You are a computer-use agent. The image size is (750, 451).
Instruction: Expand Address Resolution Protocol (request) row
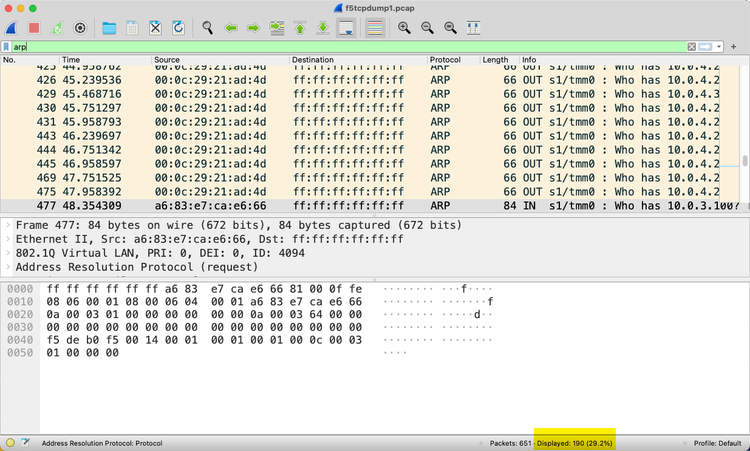[x=9, y=268]
